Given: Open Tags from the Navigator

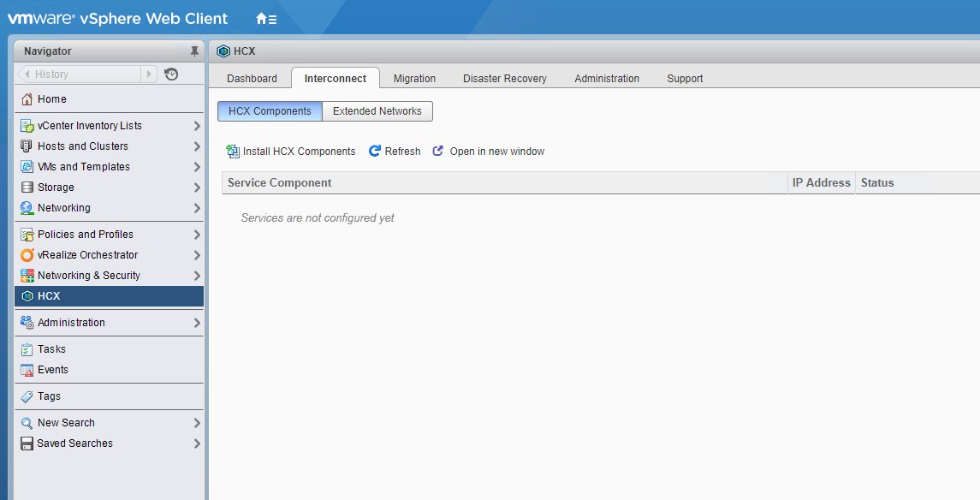Looking at the screenshot, I should pyautogui.click(x=49, y=396).
